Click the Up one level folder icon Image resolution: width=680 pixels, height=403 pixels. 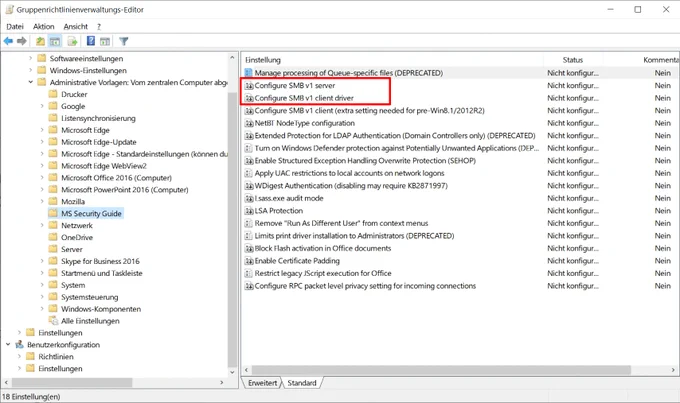coord(40,41)
